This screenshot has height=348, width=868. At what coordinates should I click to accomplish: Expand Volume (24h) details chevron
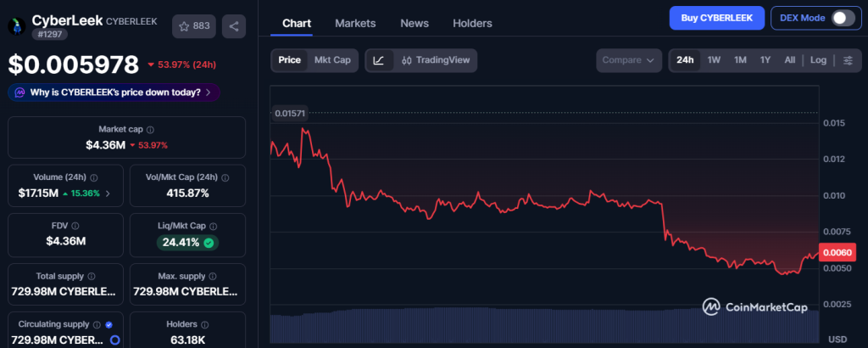coord(108,194)
